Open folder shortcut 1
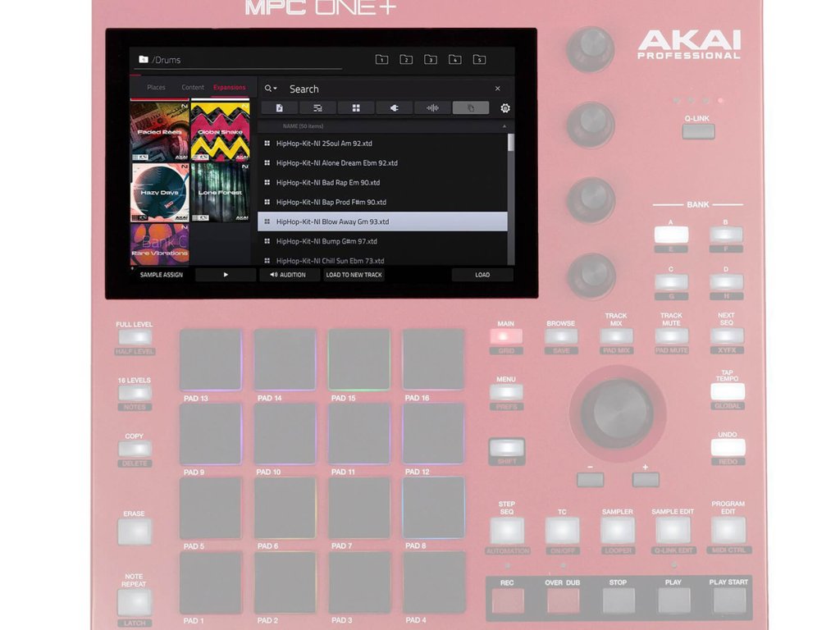840x630 pixels. pyautogui.click(x=381, y=59)
